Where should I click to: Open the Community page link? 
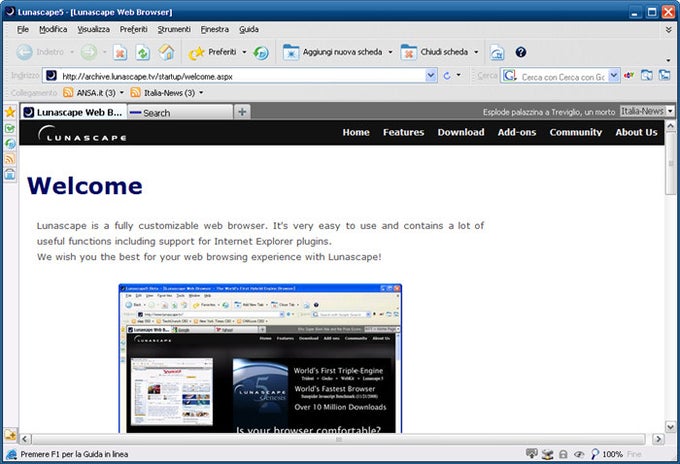tap(576, 132)
